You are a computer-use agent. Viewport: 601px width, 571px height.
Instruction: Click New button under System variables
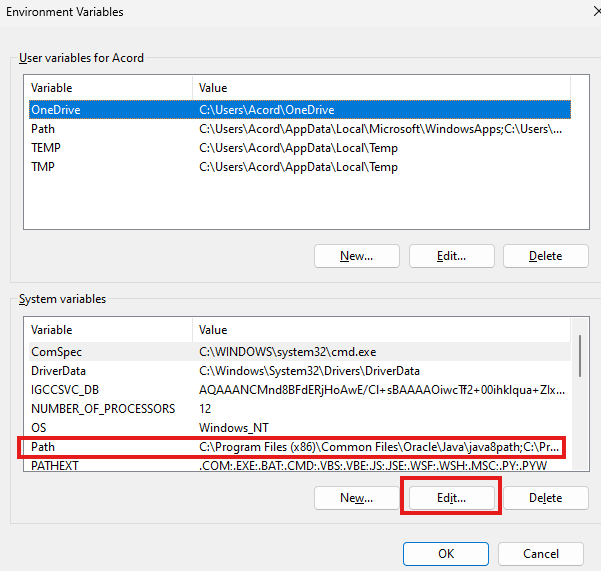(x=356, y=497)
